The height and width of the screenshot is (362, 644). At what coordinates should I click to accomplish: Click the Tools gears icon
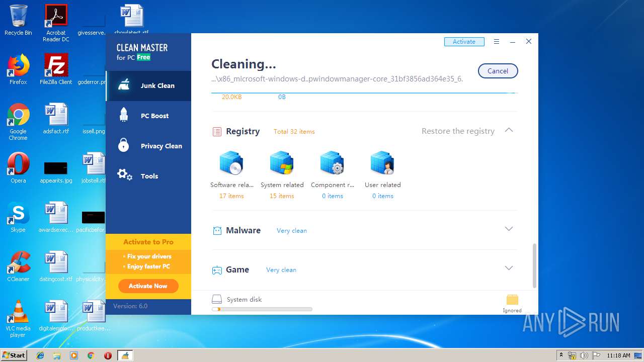124,175
